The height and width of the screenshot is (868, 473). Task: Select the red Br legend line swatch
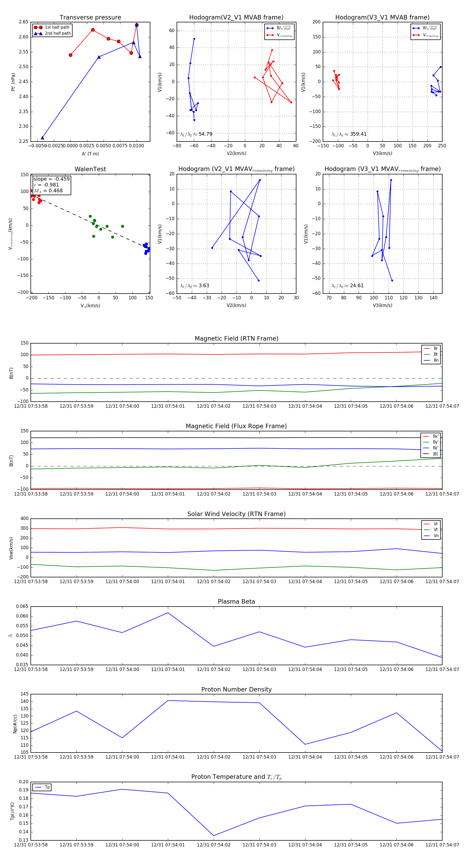coord(426,349)
